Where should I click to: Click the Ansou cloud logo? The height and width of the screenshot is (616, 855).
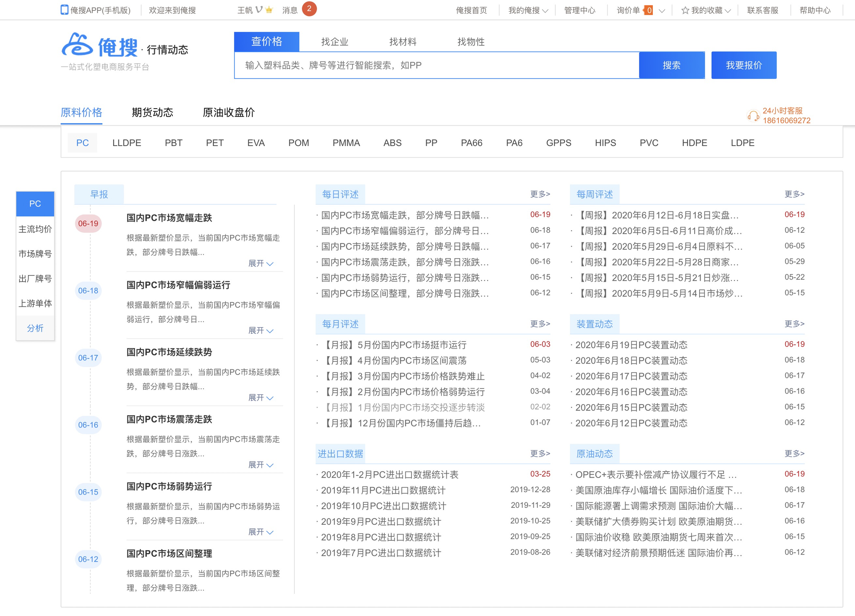point(77,45)
